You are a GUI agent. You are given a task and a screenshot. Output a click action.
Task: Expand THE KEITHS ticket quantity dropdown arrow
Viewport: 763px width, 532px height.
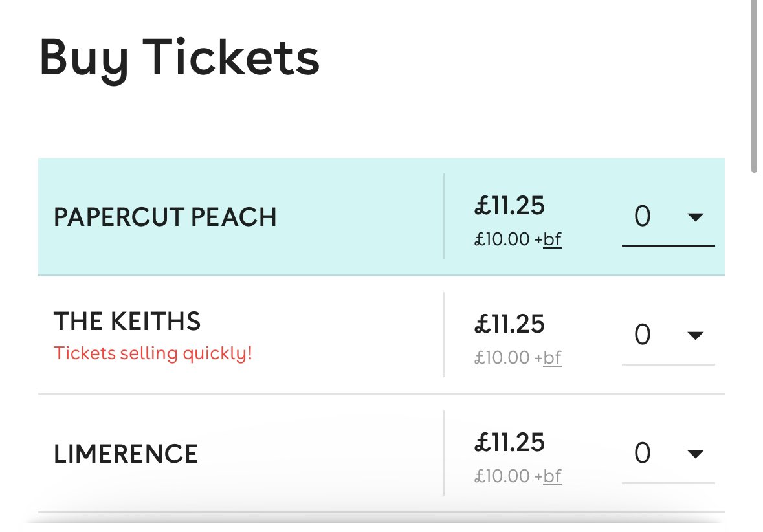pyautogui.click(x=695, y=335)
